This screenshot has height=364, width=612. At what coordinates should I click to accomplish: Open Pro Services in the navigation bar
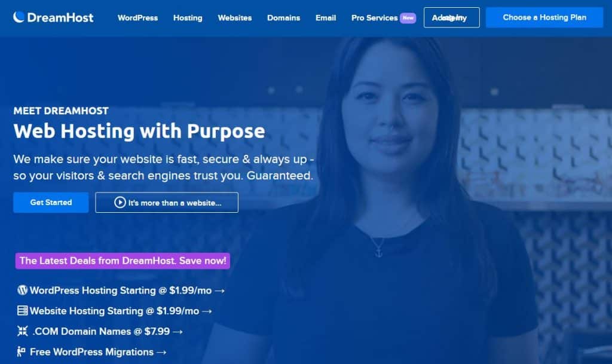pos(374,18)
